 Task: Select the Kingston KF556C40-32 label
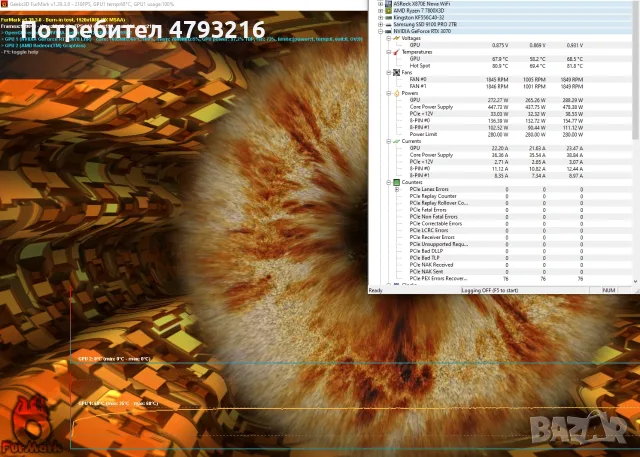[419, 18]
